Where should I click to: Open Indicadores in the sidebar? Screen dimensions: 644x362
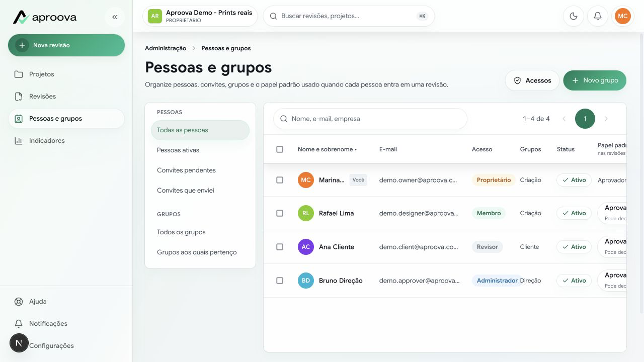tap(66, 141)
